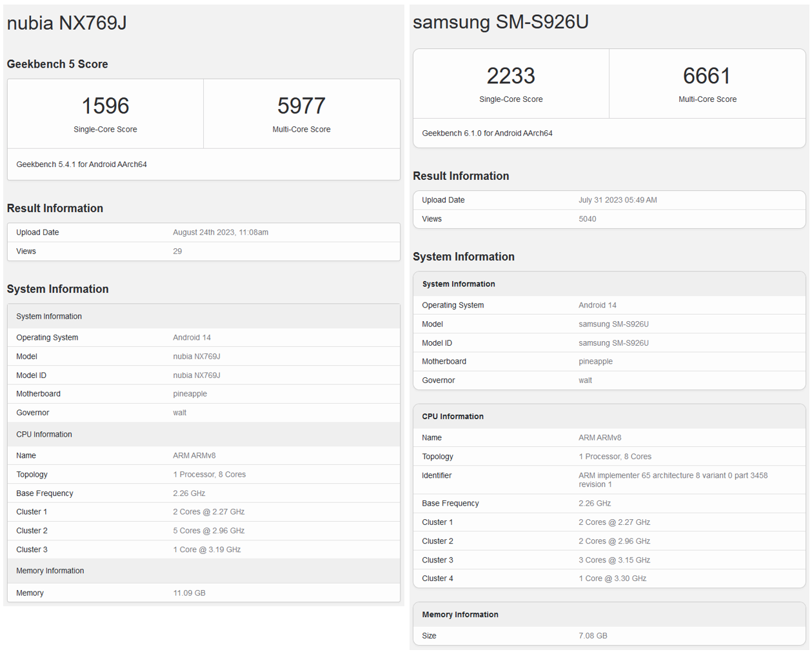Click pineapple motherboard value in nubia result

point(190,394)
